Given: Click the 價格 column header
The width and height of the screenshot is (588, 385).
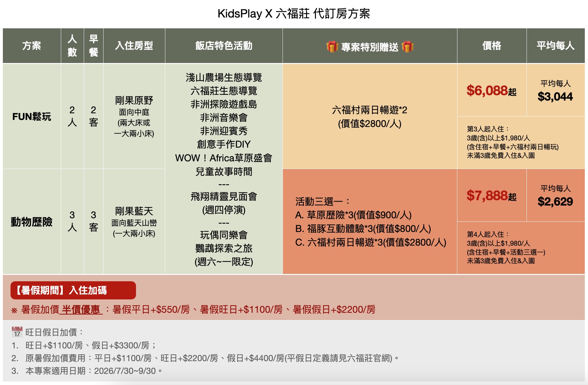Looking at the screenshot, I should (x=492, y=45).
